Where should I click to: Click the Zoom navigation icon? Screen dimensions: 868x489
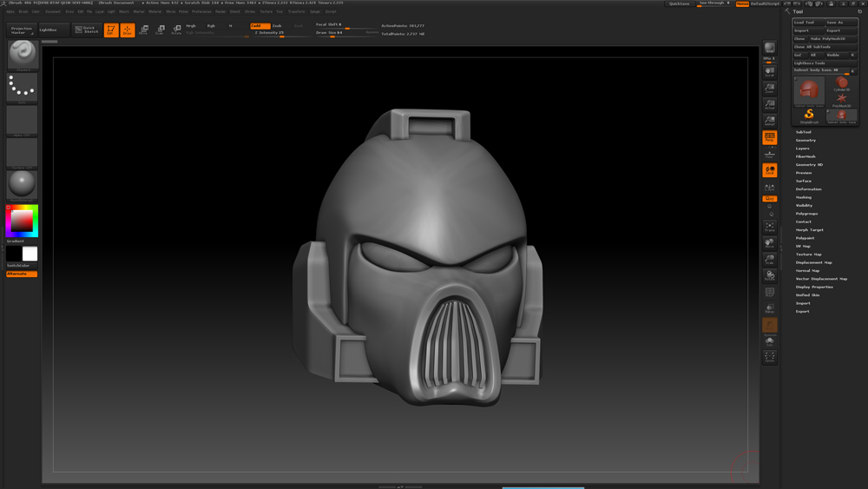click(770, 89)
